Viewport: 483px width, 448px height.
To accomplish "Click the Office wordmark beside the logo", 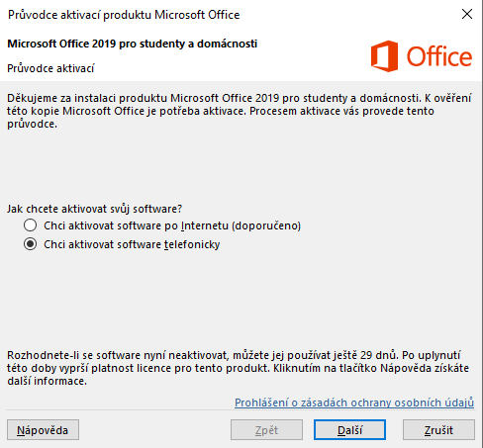I will coord(439,56).
